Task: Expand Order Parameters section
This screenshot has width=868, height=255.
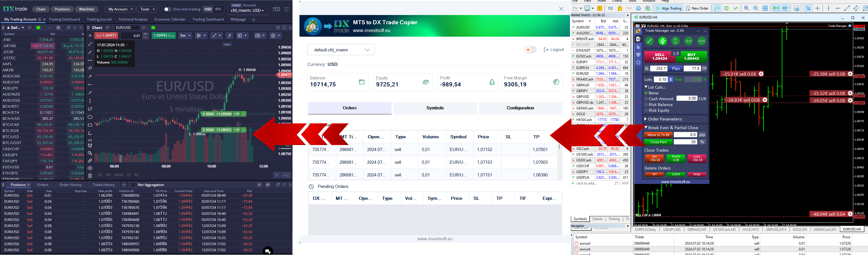Action: (x=646, y=119)
